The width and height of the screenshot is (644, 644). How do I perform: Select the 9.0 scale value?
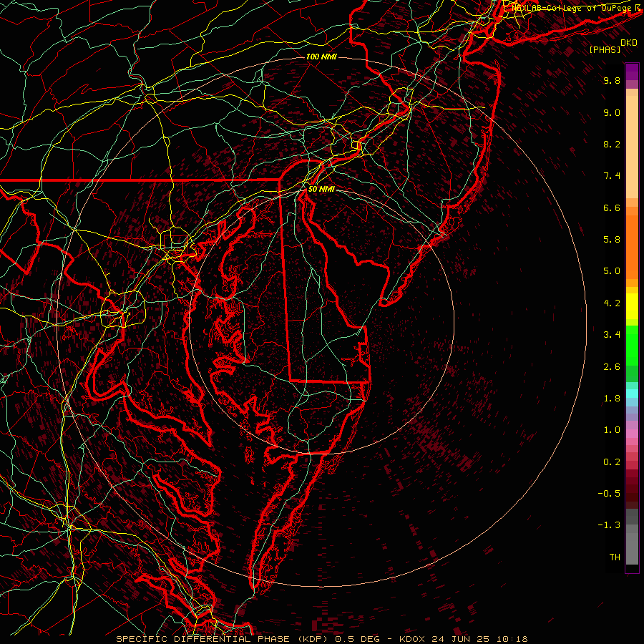tap(612, 112)
